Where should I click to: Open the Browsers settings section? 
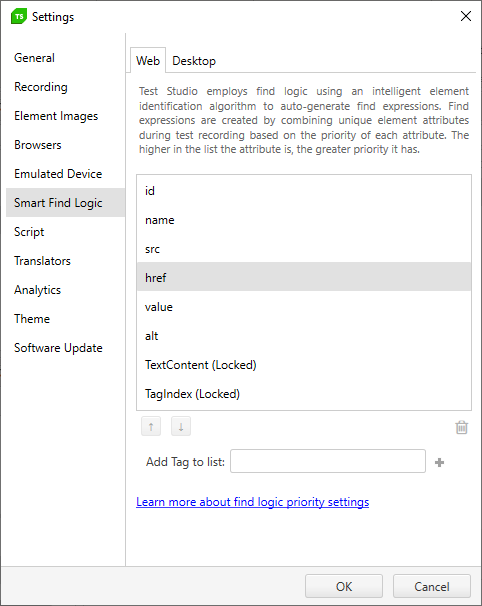(x=38, y=145)
